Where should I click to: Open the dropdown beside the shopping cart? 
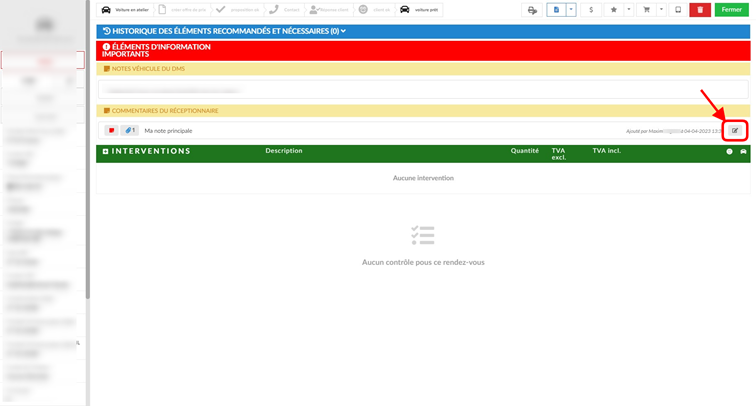(662, 10)
